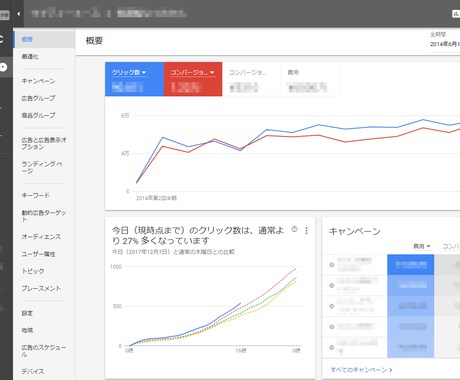
Task: Open 広告と広告表示オプション in the navigation
Action: click(44, 143)
